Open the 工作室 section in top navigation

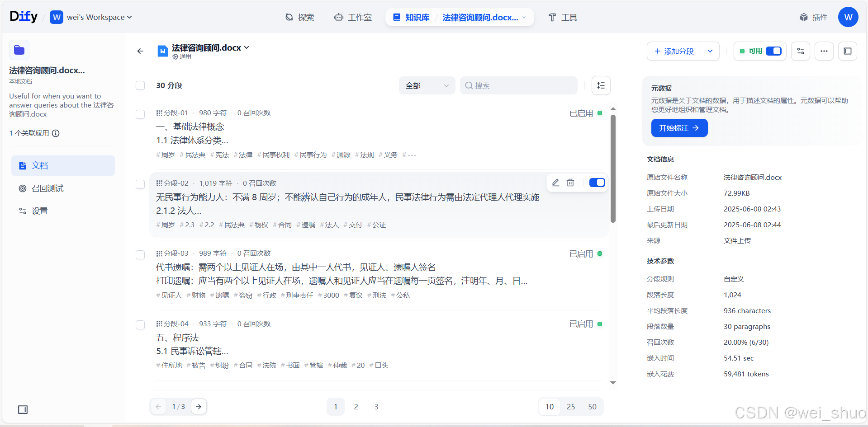[353, 17]
